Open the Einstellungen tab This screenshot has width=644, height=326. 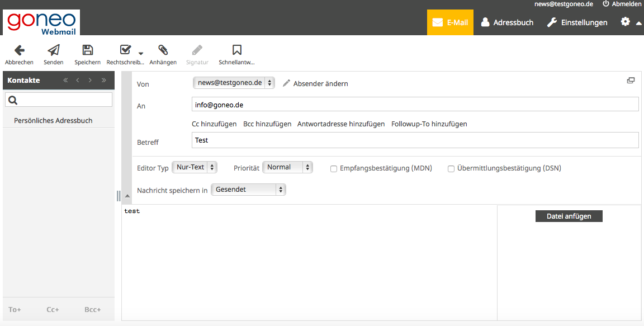click(x=577, y=22)
